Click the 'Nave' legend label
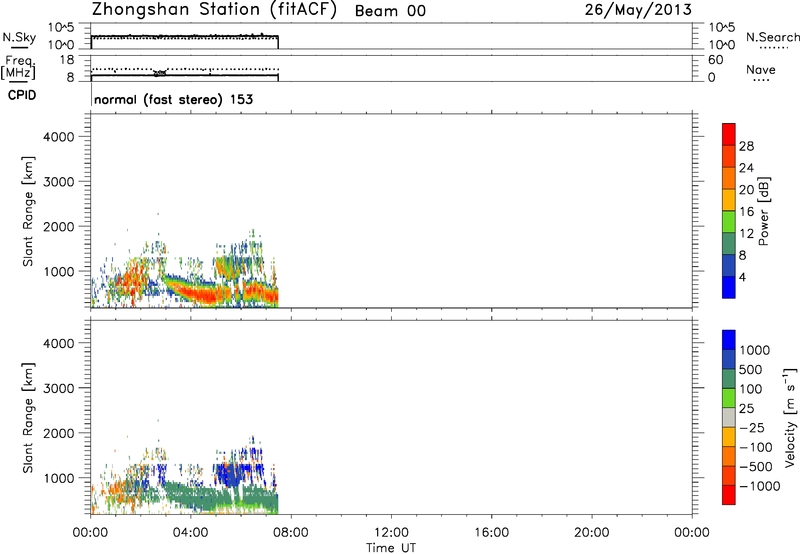The image size is (800, 554). click(761, 70)
